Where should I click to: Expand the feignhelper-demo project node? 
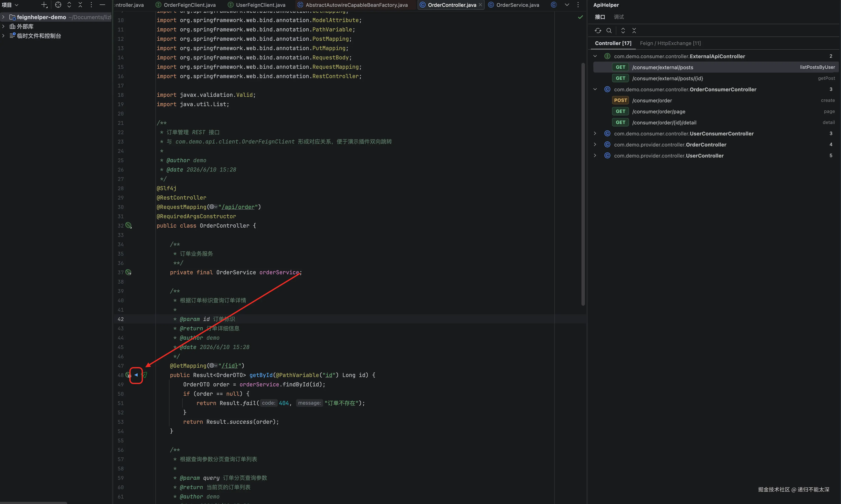coord(3,17)
